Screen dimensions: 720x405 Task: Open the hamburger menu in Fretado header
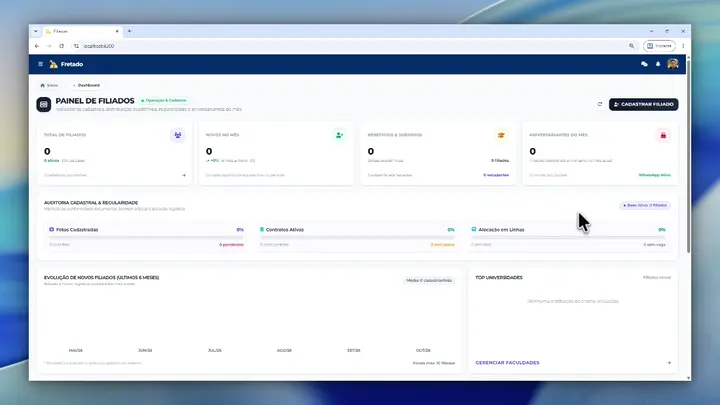(x=40, y=64)
